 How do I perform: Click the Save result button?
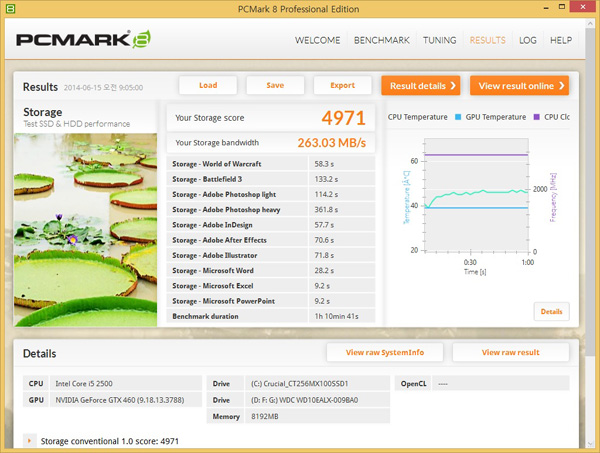[x=275, y=85]
